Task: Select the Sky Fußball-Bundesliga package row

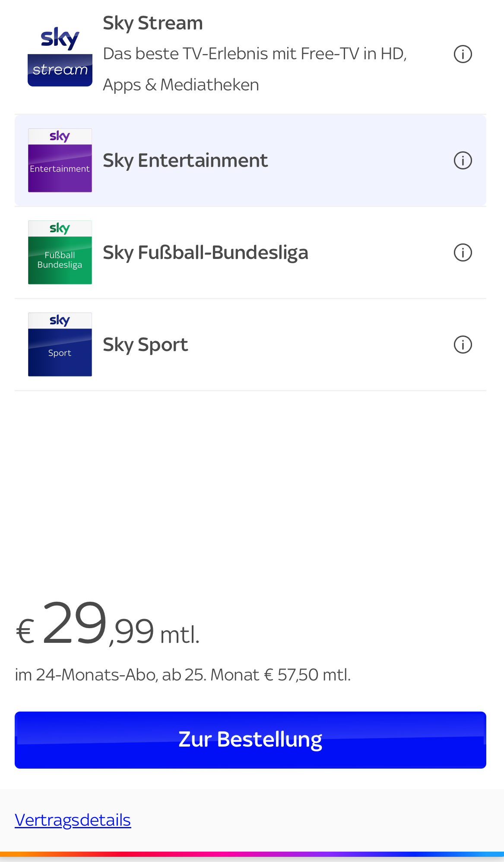Action: click(x=250, y=252)
